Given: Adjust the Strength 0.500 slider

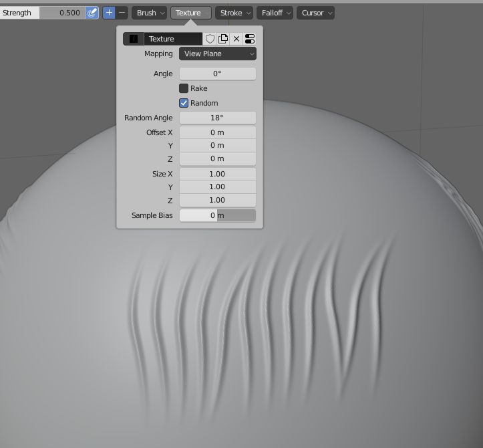Looking at the screenshot, I should pyautogui.click(x=43, y=13).
